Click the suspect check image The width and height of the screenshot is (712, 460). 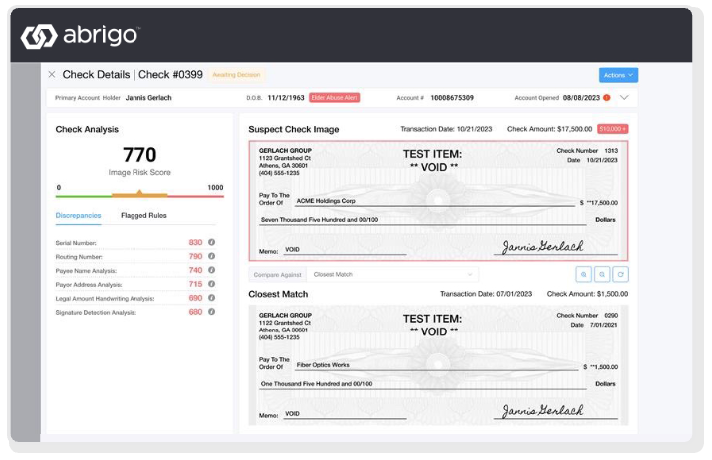pos(438,201)
